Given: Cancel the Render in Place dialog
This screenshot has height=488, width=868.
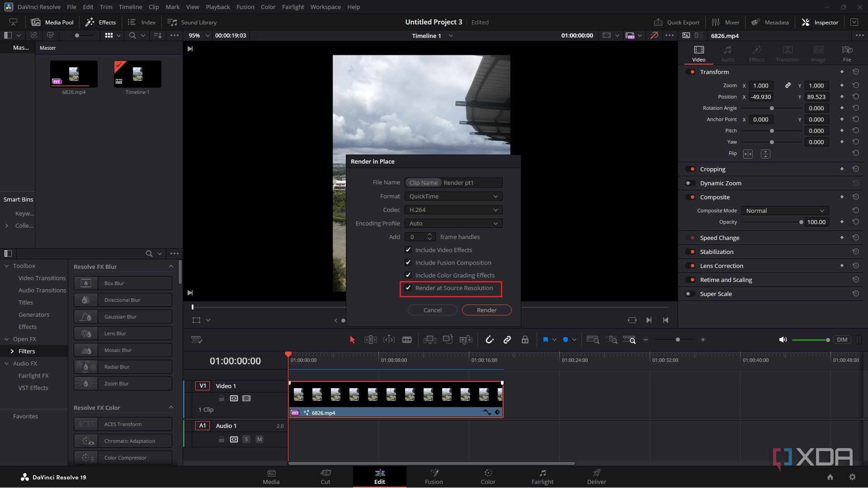Looking at the screenshot, I should [432, 310].
